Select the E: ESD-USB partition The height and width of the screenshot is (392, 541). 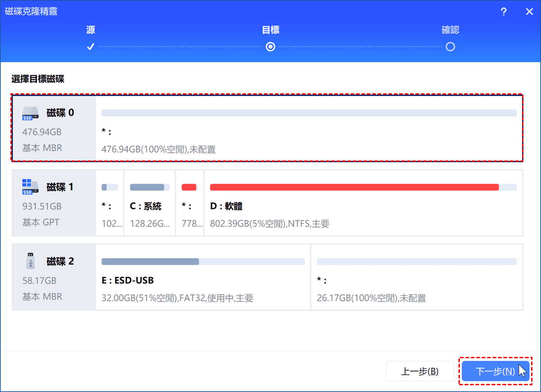pyautogui.click(x=203, y=280)
